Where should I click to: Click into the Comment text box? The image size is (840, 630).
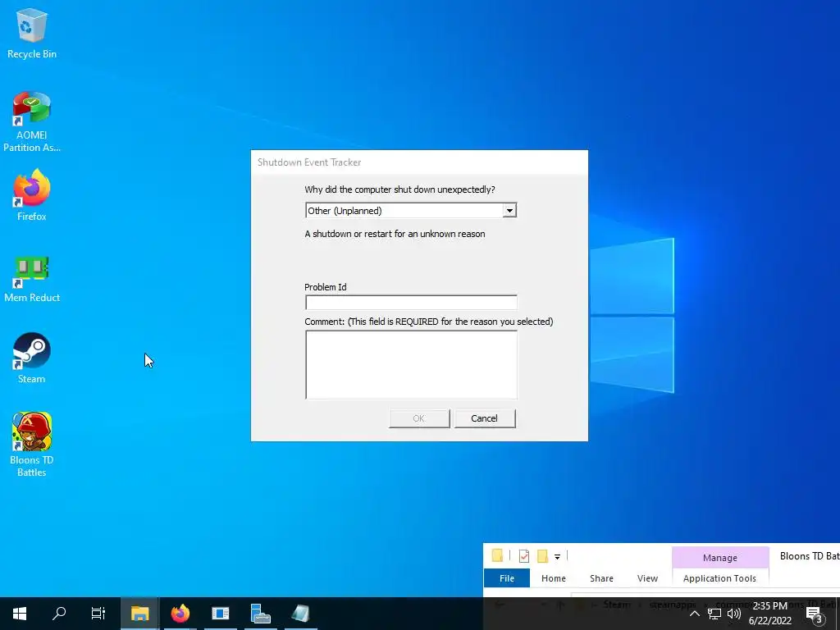411,364
